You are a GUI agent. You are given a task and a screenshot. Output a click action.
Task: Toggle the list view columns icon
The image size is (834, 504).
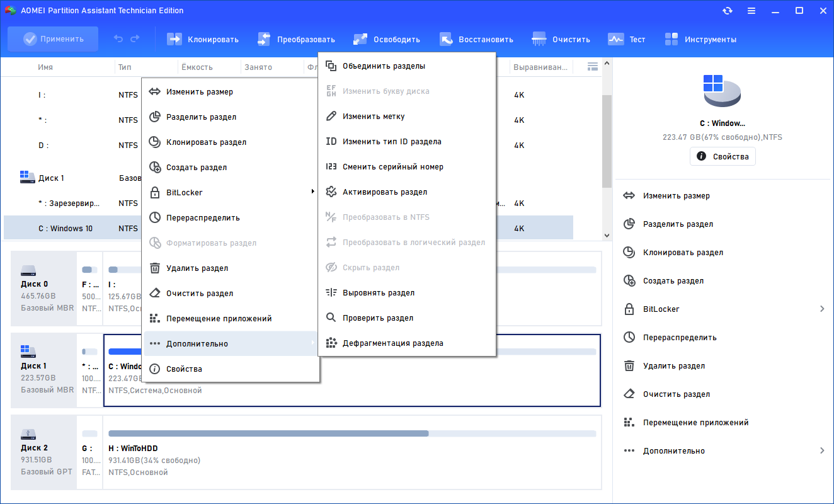[592, 66]
